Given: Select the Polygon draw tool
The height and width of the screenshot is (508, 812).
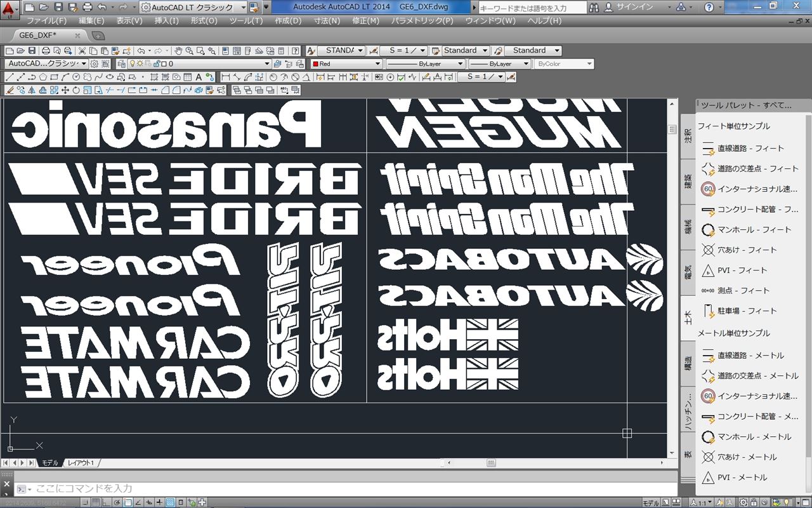Looking at the screenshot, I should click(43, 77).
